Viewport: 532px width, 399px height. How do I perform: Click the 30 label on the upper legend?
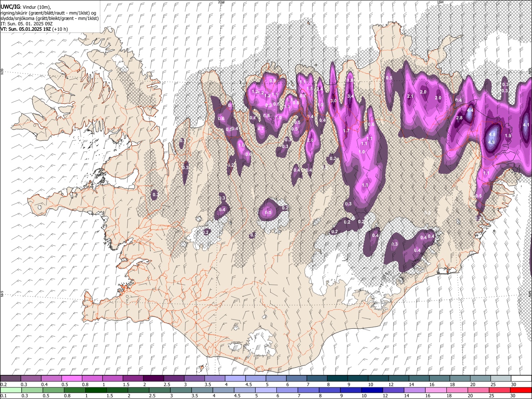point(514,385)
